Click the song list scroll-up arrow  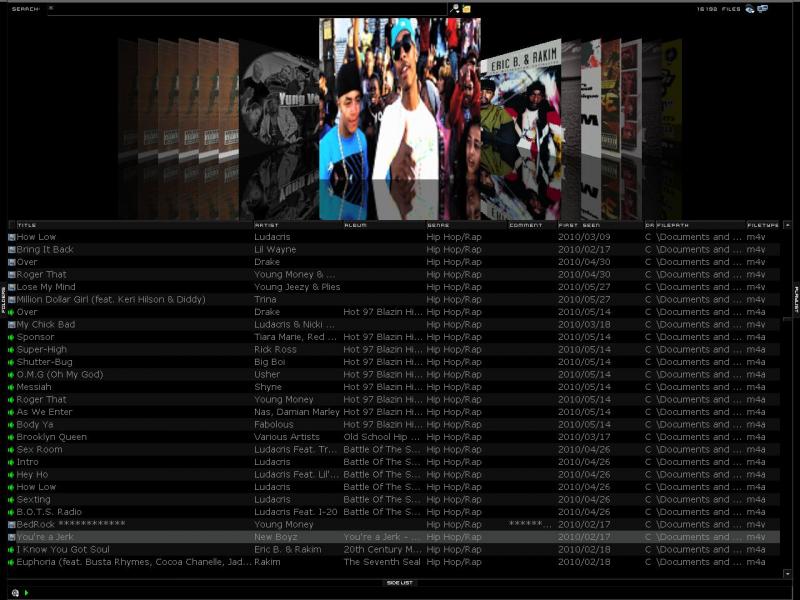[x=787, y=224]
